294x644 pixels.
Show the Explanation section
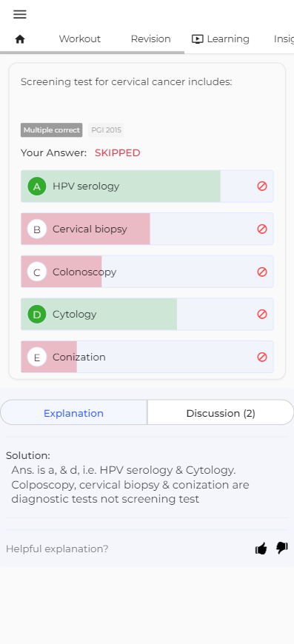point(73,413)
